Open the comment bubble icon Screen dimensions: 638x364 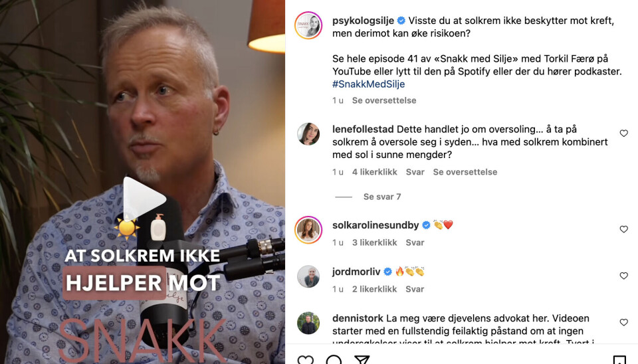[x=334, y=360]
